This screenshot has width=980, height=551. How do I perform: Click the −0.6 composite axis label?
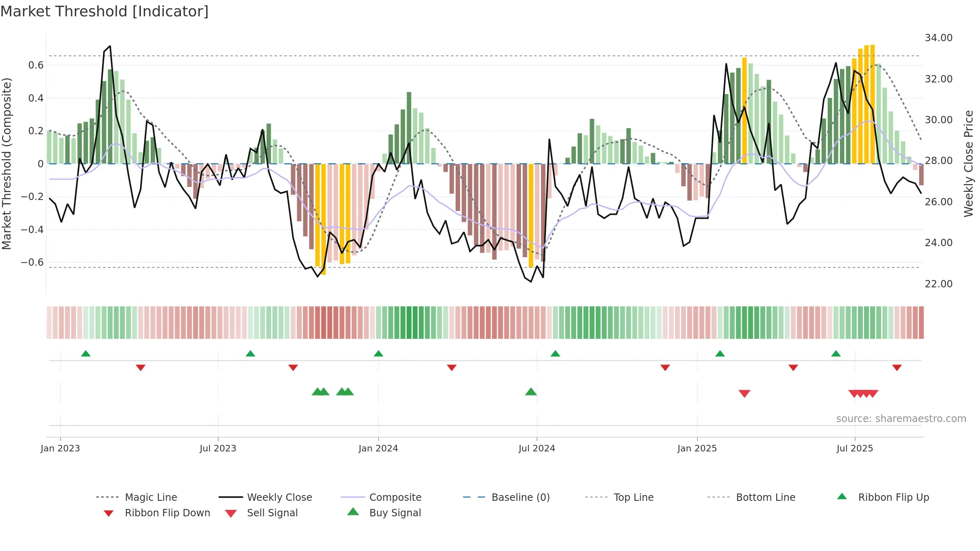(x=32, y=262)
